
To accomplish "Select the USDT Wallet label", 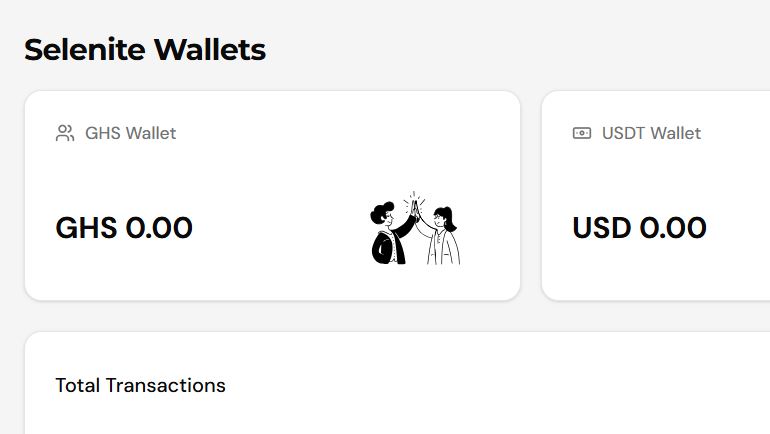I will pos(651,133).
